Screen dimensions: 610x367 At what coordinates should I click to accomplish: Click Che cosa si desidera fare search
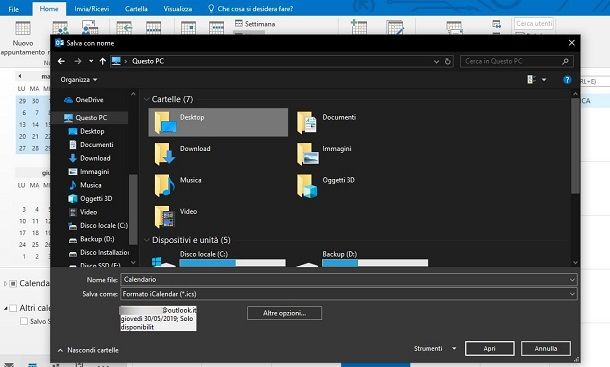251,9
